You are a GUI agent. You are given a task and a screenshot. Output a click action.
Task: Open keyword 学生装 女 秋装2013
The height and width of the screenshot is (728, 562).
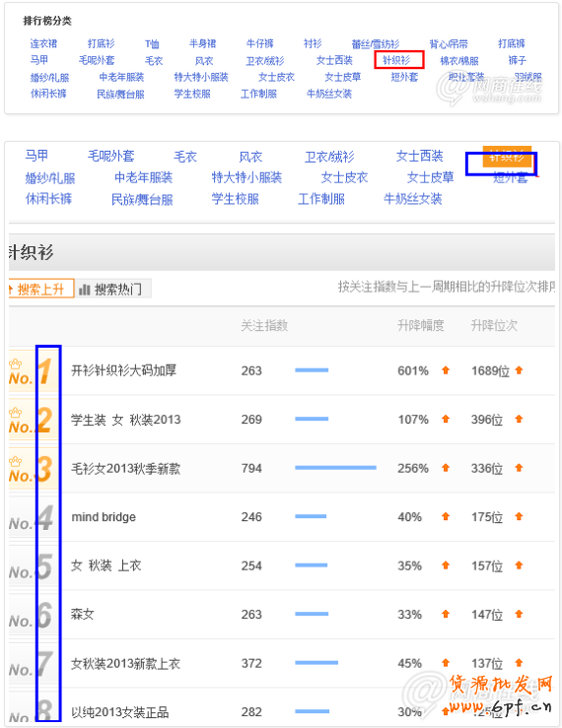(x=126, y=420)
